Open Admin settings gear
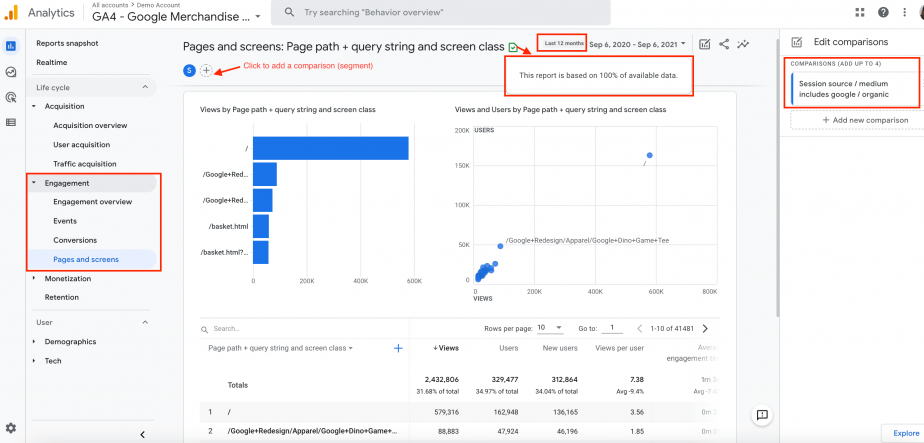This screenshot has height=443, width=924. [x=11, y=428]
